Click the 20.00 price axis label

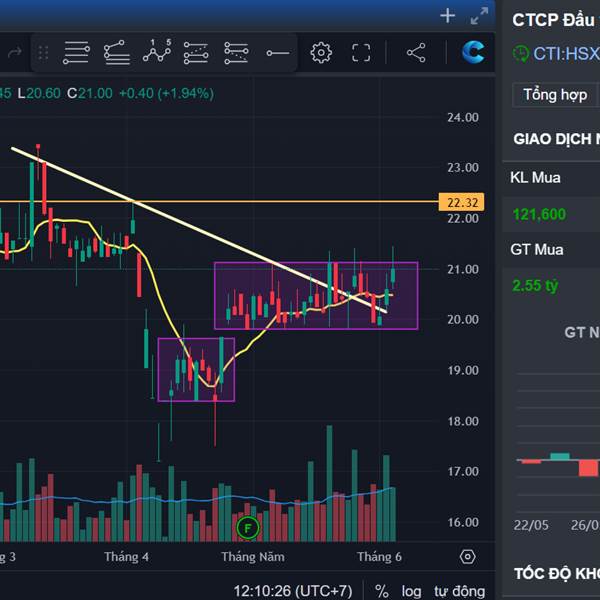pos(463,320)
